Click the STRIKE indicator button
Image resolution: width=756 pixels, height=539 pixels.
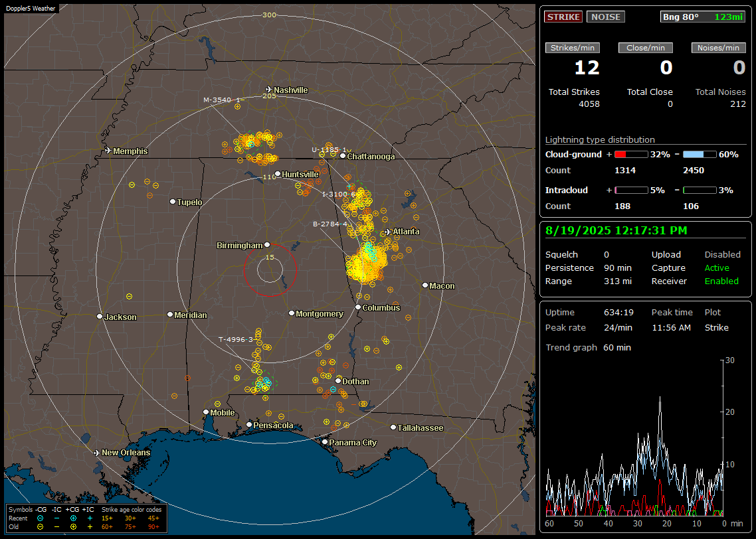click(563, 17)
